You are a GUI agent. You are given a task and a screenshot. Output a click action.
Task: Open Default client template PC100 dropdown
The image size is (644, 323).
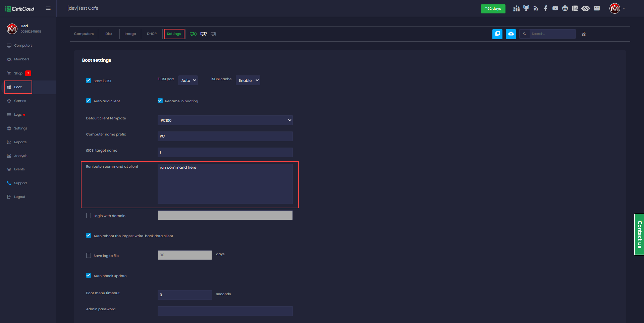pos(225,120)
